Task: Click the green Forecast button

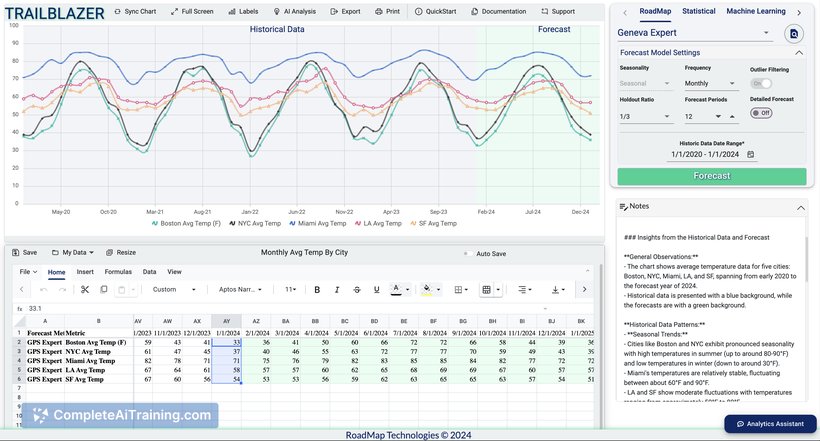Action: coord(712,176)
